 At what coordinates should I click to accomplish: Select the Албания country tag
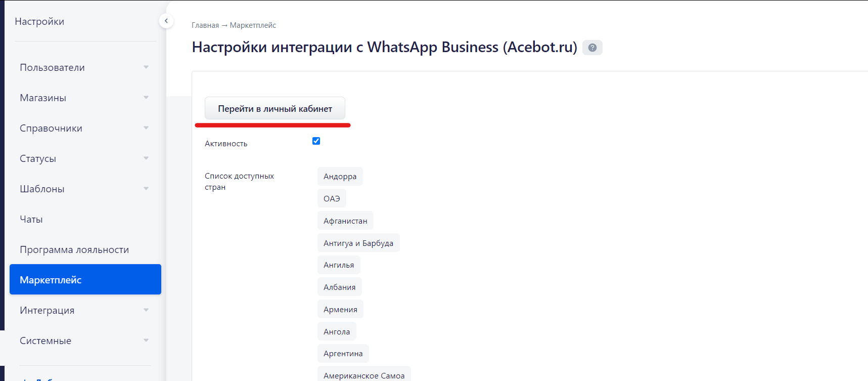tap(340, 287)
